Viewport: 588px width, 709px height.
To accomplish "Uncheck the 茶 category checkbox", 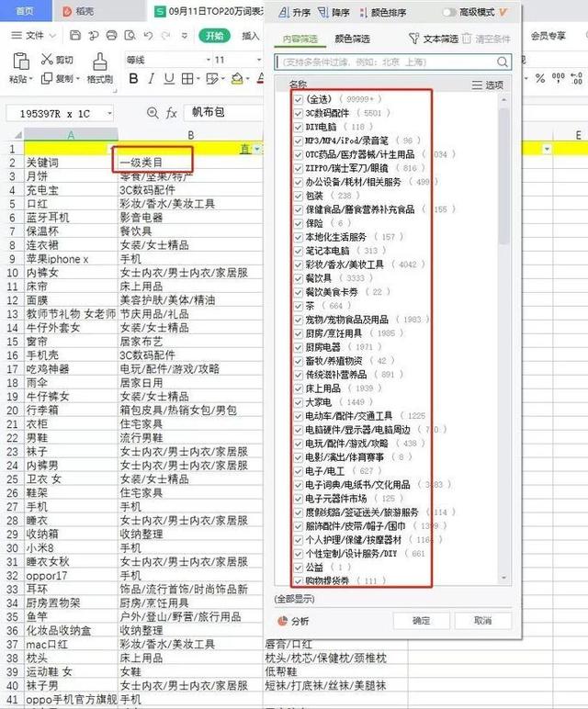I will point(298,306).
